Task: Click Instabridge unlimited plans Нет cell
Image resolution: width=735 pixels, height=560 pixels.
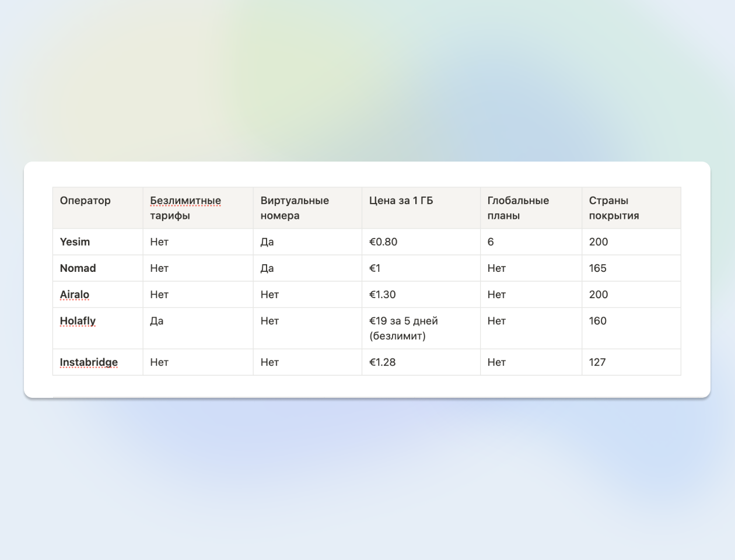Action: tap(198, 362)
